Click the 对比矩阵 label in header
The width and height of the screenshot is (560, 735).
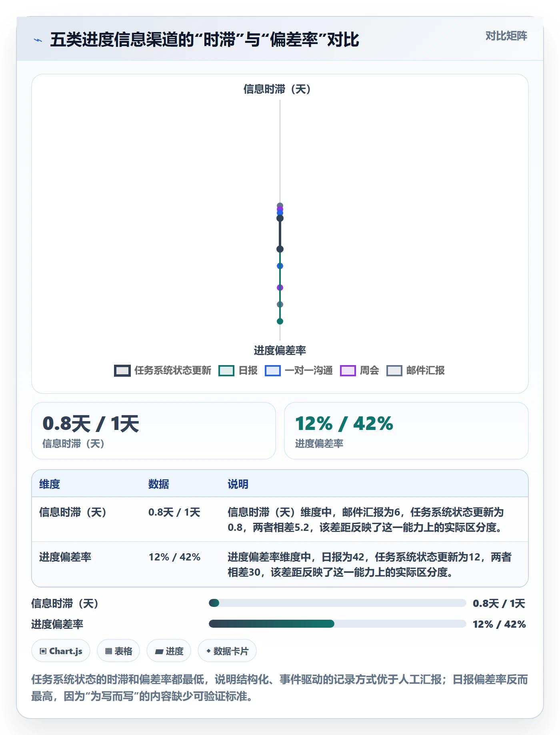pos(506,36)
